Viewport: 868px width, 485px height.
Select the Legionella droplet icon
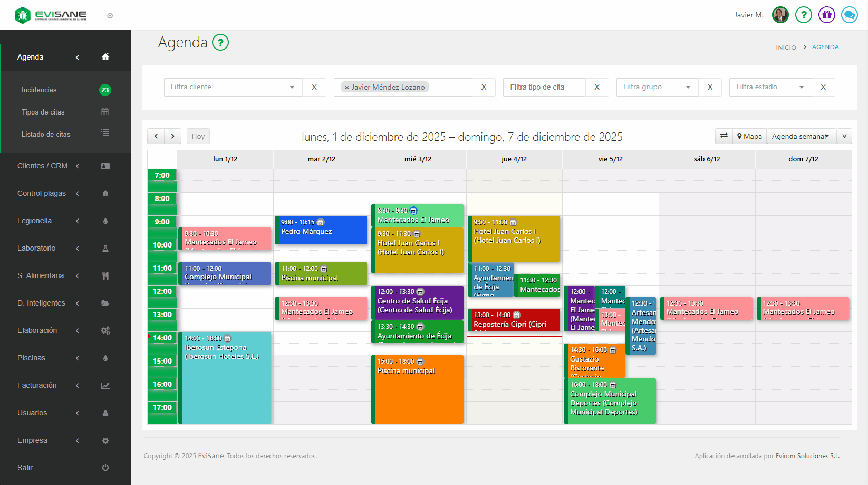pos(105,221)
